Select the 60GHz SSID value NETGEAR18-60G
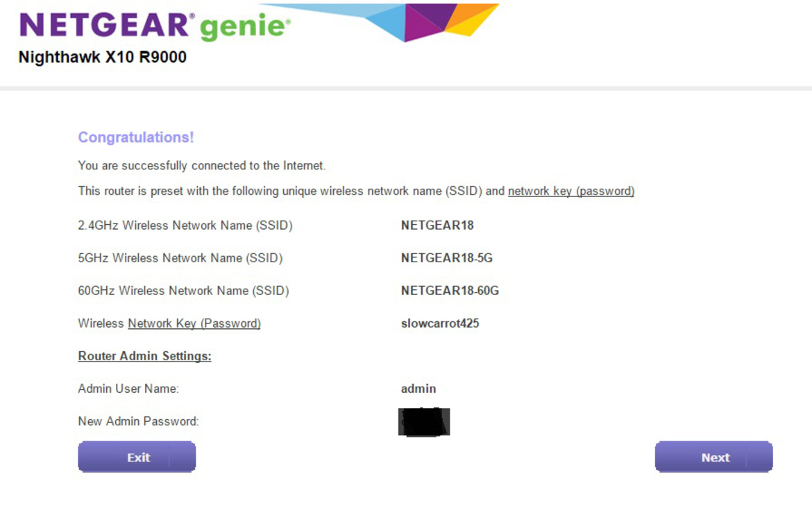This screenshot has height=508, width=812. pos(450,291)
